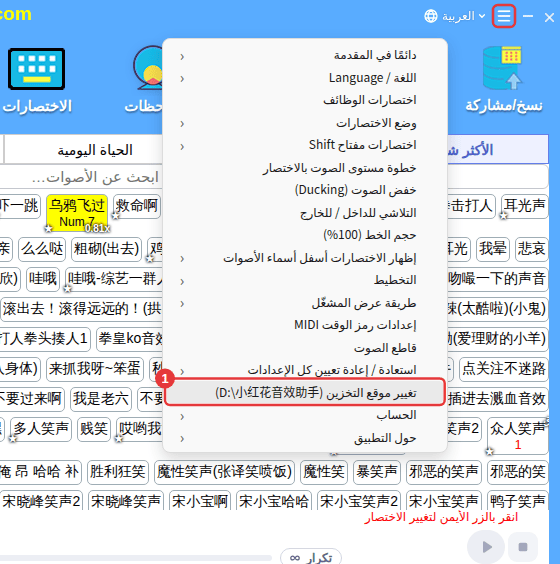Expand إظهار الاختصارات أسفل أسماء الأصوات
Screen dimensions: 560x564
tap(305, 258)
